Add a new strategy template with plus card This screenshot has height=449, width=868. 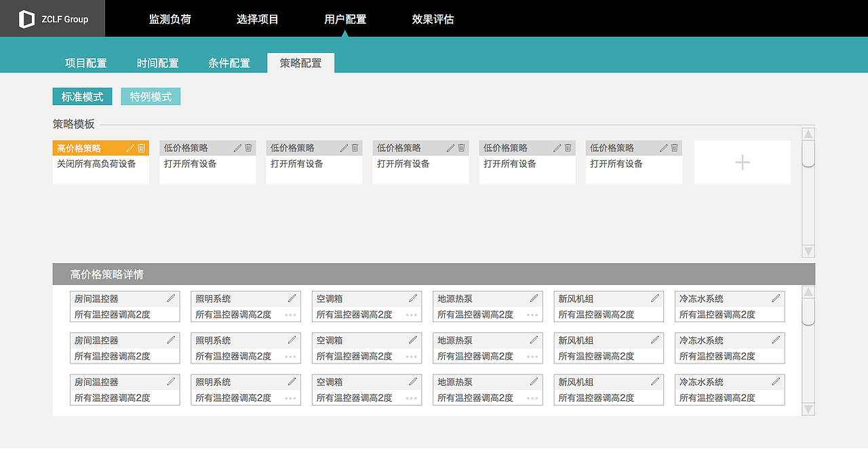click(743, 162)
